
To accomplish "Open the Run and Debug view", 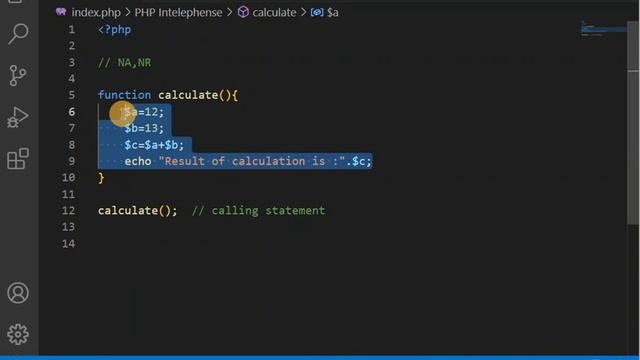I will [18, 117].
